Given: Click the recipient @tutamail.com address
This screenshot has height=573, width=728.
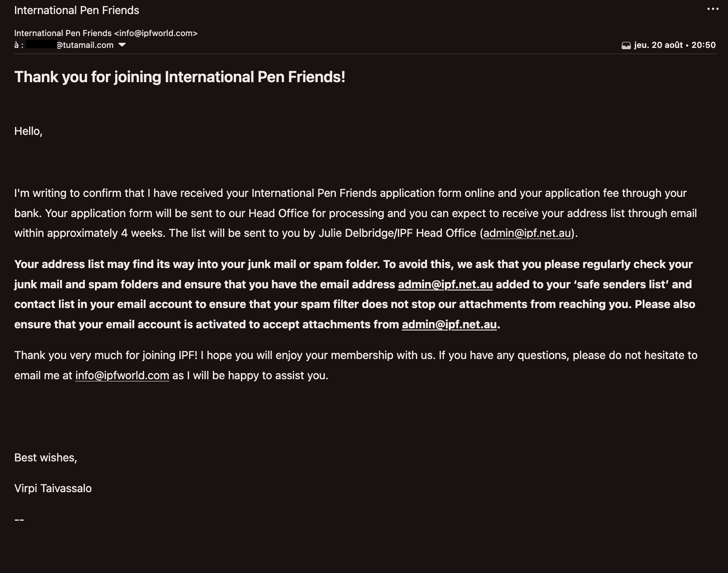Looking at the screenshot, I should (69, 45).
